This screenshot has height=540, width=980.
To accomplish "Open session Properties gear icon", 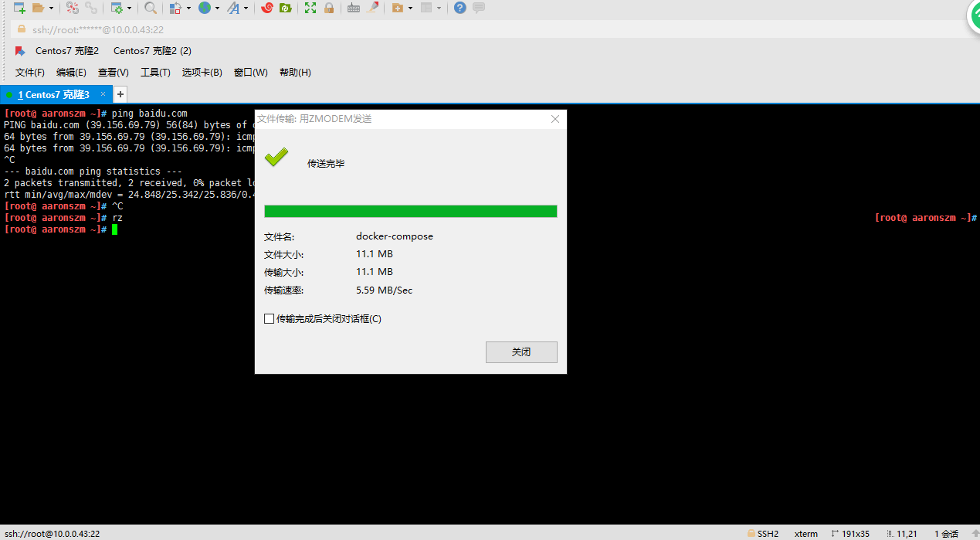I will 117,8.
